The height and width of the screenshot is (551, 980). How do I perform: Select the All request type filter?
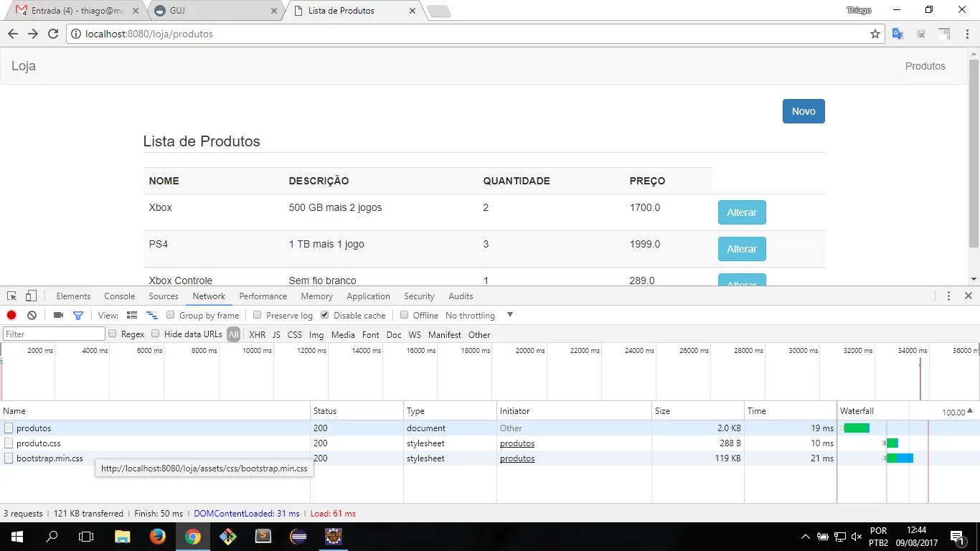tap(234, 335)
